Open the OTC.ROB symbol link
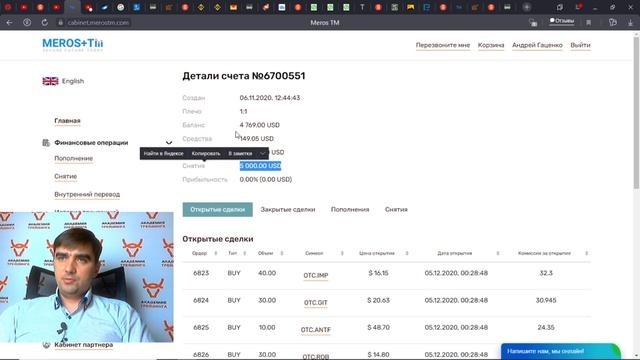The width and height of the screenshot is (640, 360). (x=316, y=356)
